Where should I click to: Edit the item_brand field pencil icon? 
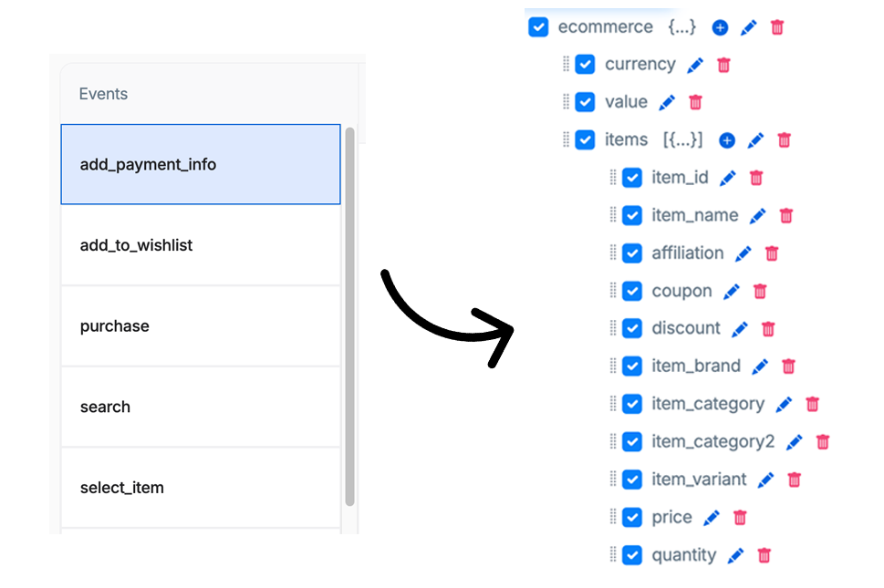(x=759, y=366)
